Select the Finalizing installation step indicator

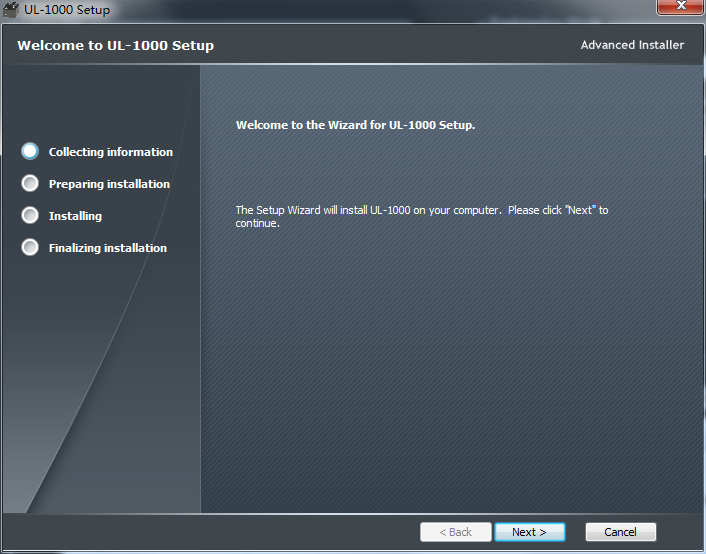coord(30,247)
